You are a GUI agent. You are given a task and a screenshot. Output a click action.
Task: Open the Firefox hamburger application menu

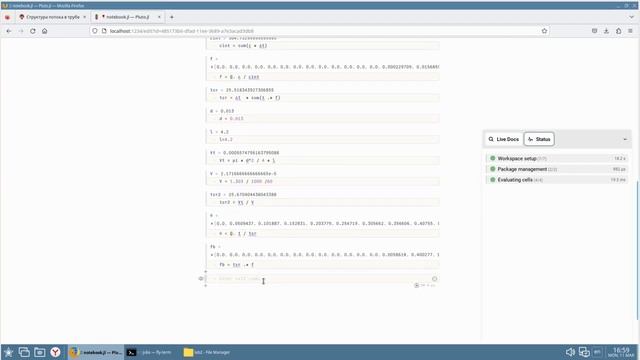pyautogui.click(x=630, y=31)
